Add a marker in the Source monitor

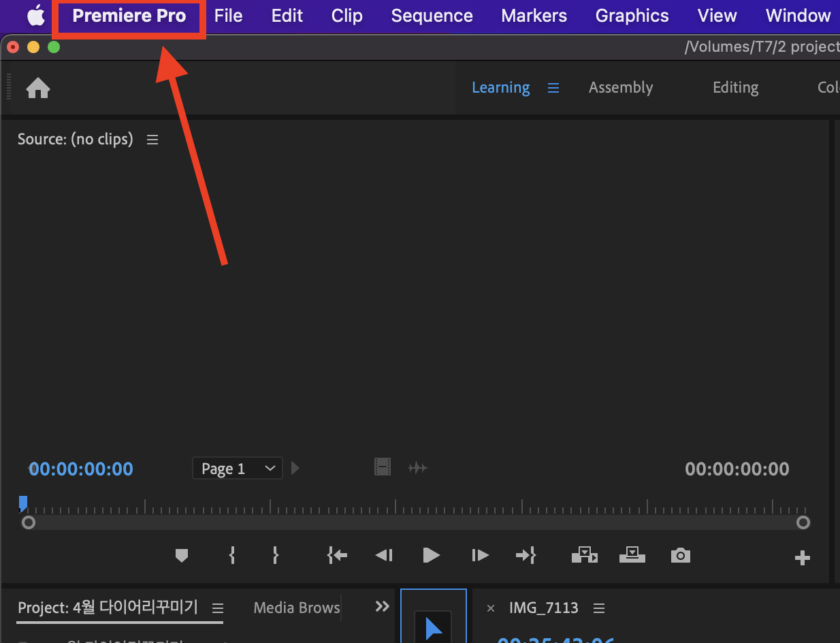181,556
